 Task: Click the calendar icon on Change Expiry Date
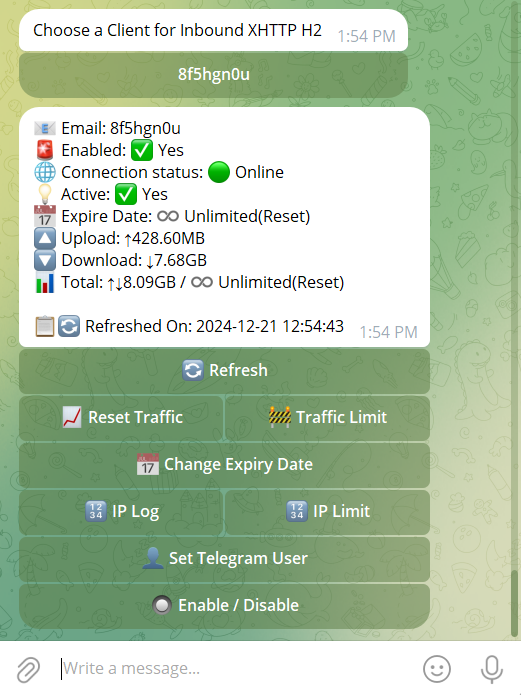[x=148, y=465]
